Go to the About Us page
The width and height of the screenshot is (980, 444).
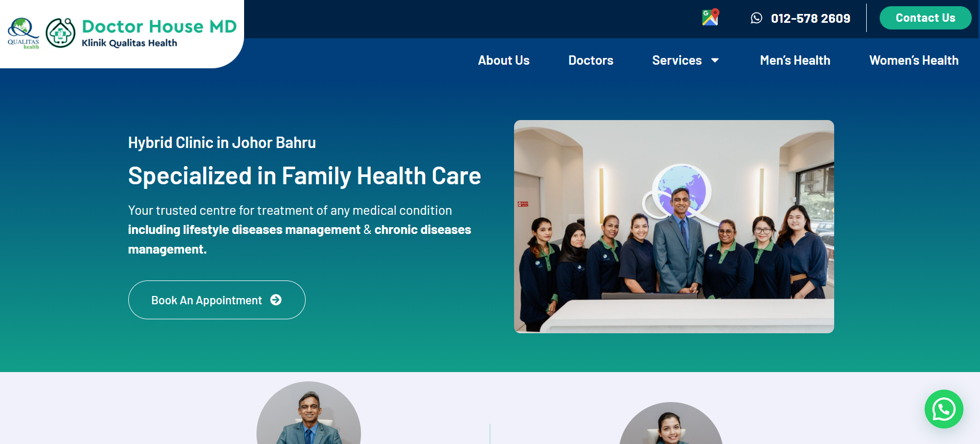click(x=504, y=61)
